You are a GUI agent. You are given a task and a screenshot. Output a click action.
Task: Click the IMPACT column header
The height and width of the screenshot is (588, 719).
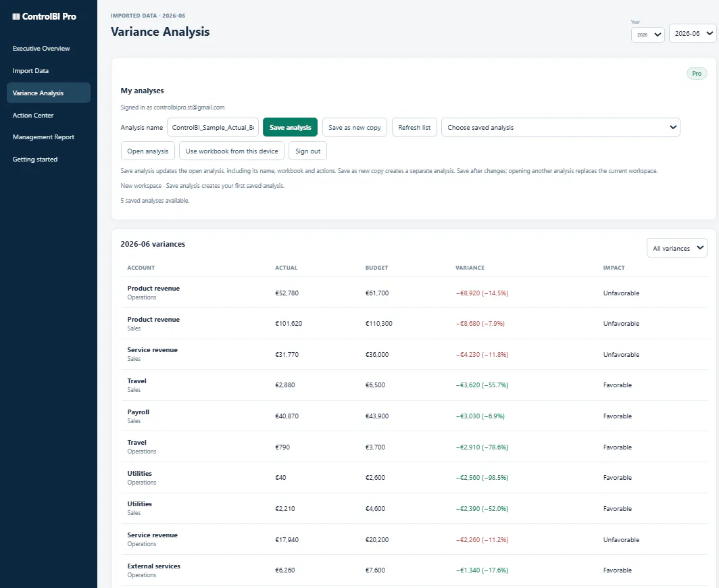[614, 268]
